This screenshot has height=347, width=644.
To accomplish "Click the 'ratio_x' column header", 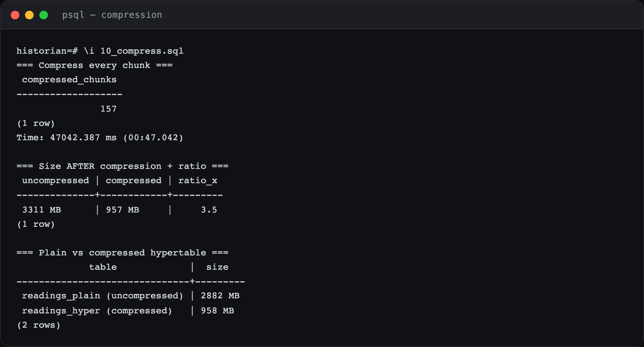I will (x=198, y=181).
